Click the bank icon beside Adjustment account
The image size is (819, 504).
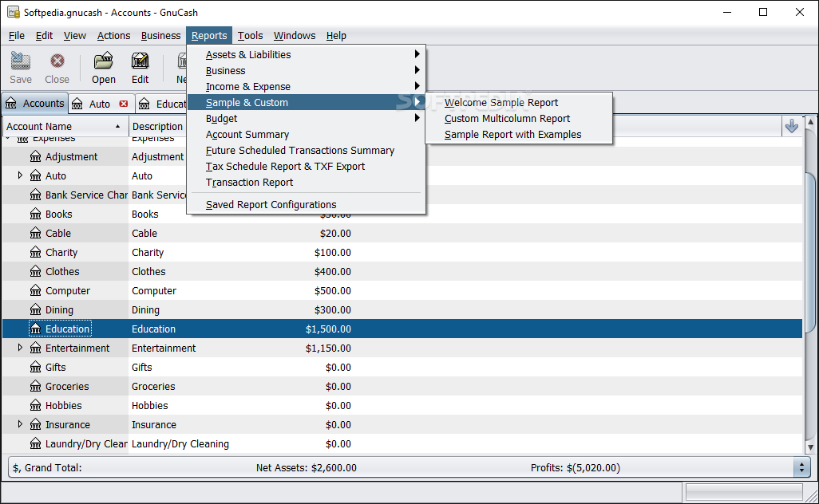tap(35, 156)
